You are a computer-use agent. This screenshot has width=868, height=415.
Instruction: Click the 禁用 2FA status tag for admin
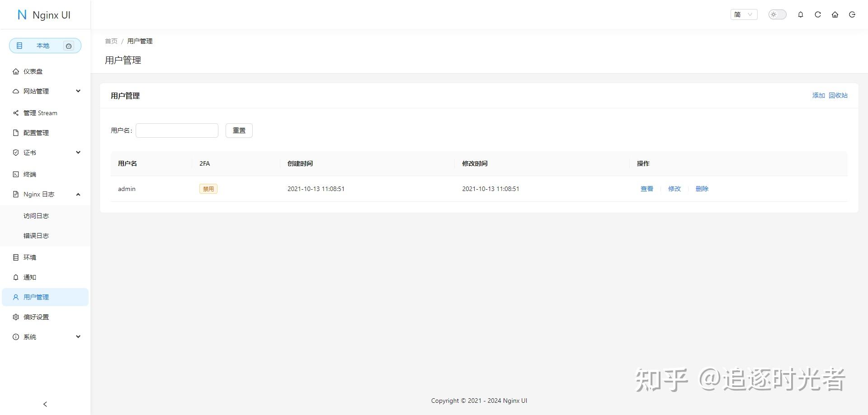click(x=208, y=188)
